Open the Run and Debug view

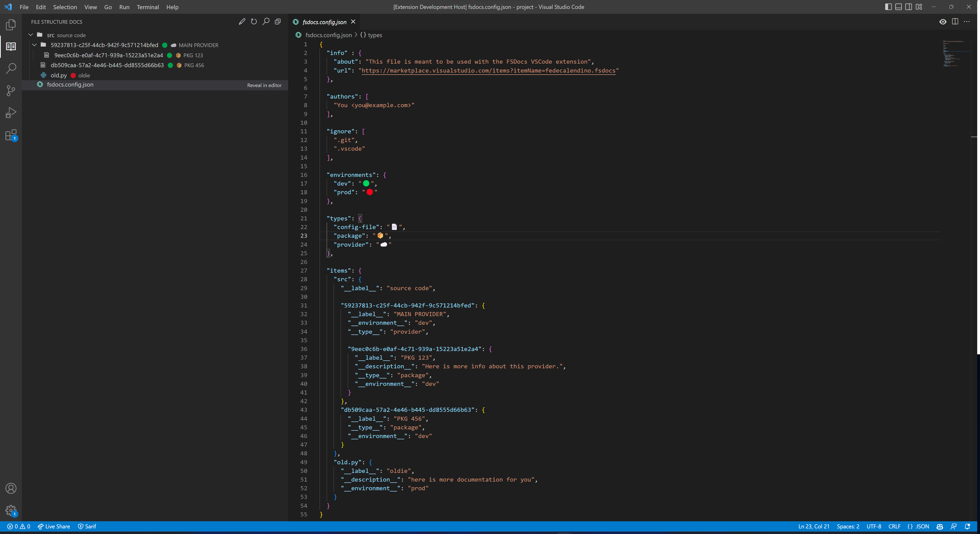(11, 113)
